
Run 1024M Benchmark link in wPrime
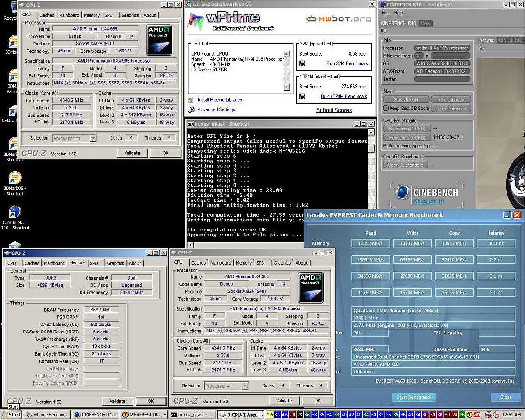click(x=344, y=96)
